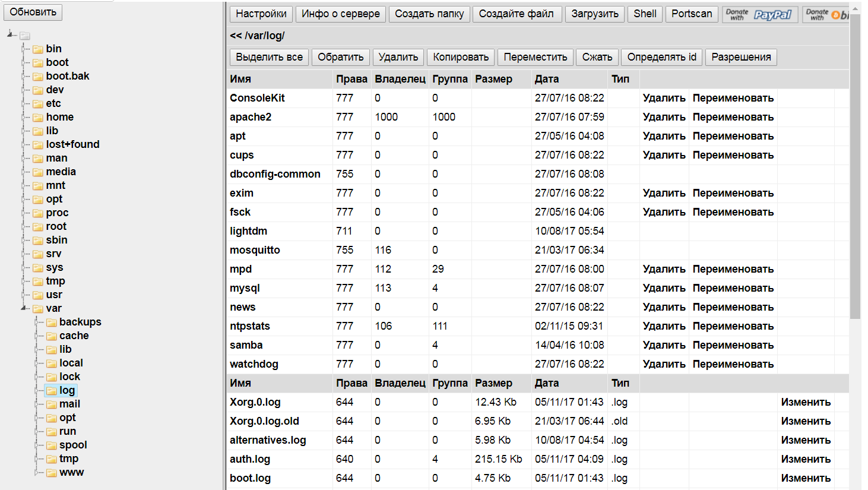Screen dimensions: 868x490
Task: Collapse the filesystem root tree node
Action: click(11, 34)
